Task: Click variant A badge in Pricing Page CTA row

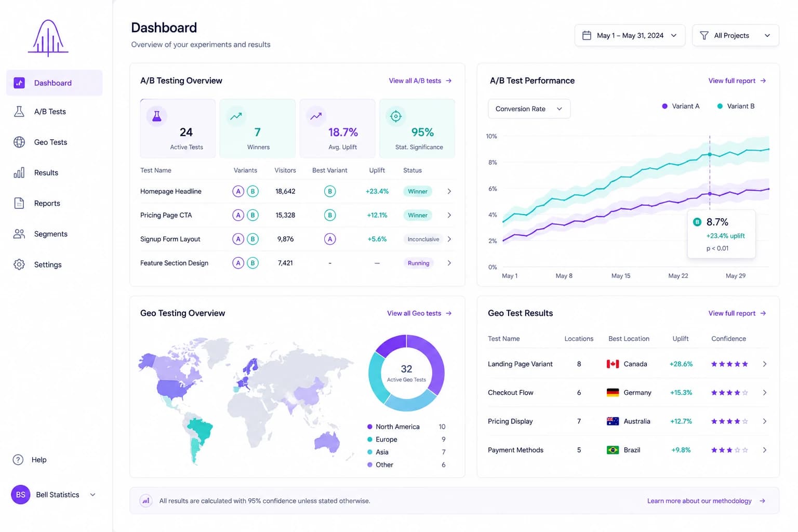Action: (x=238, y=215)
